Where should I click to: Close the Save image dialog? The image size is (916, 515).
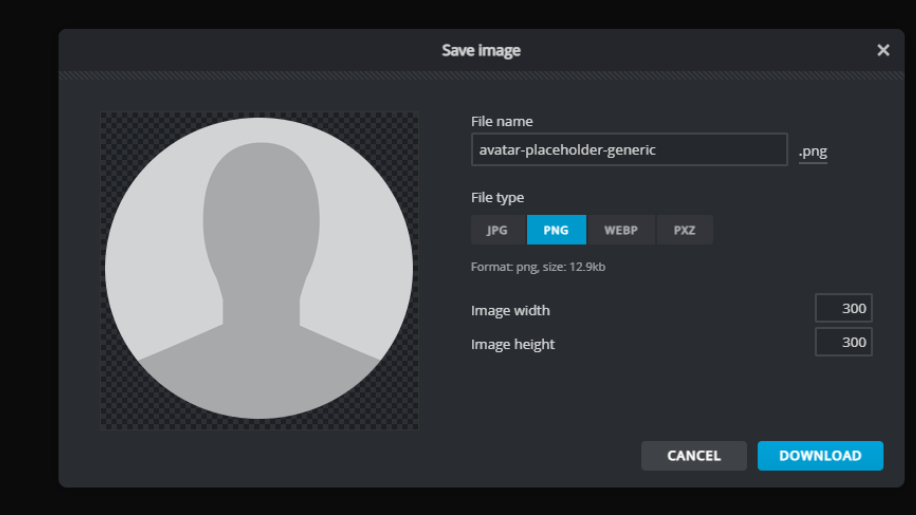click(883, 50)
